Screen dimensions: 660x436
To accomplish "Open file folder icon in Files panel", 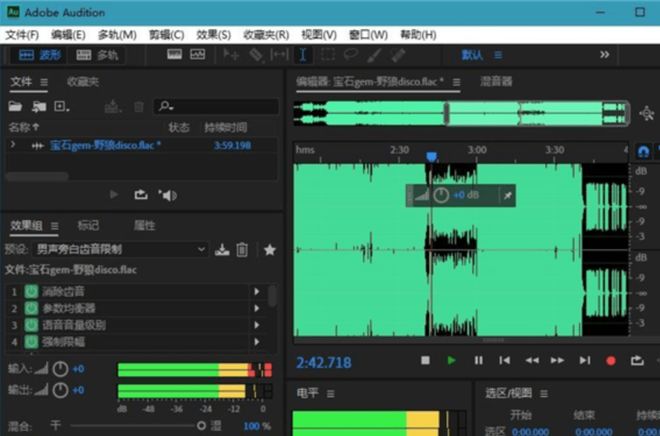I will 15,106.
